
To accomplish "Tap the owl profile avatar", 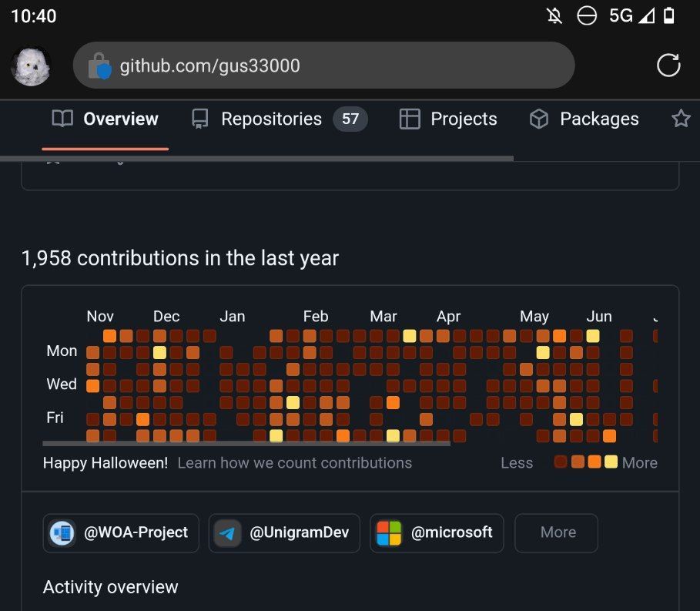I will tap(31, 66).
